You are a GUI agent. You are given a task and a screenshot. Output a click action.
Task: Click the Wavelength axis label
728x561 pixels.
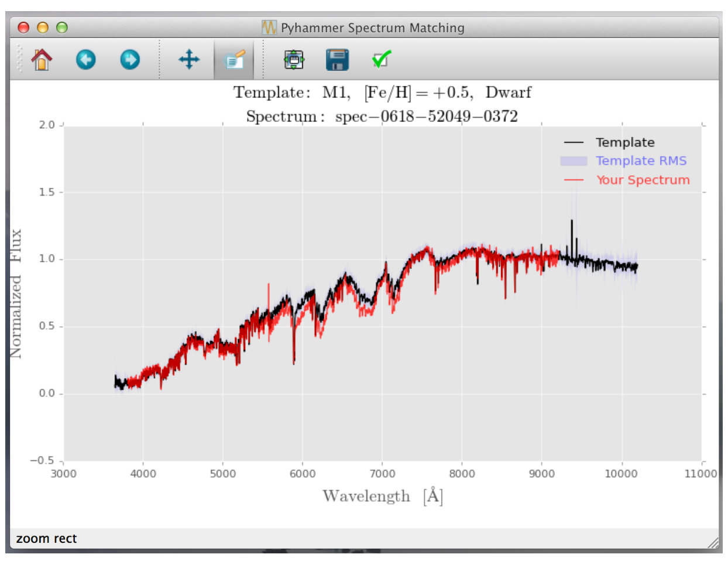pos(383,497)
